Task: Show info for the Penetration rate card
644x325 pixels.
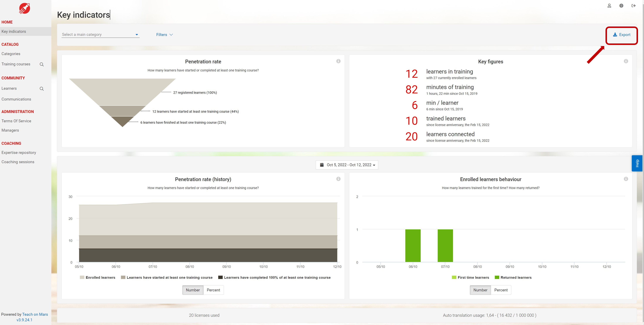Action: (338, 61)
